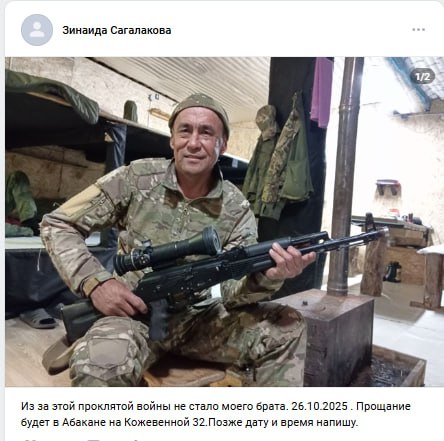Viewport: 444px width, 441px height.
Task: Click the default profile avatar icon
Action: [x=37, y=30]
